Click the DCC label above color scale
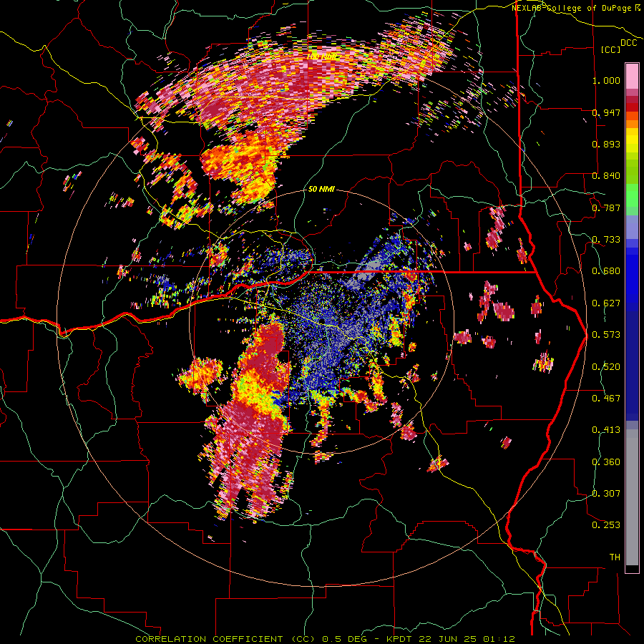644x644 pixels. pyautogui.click(x=628, y=43)
